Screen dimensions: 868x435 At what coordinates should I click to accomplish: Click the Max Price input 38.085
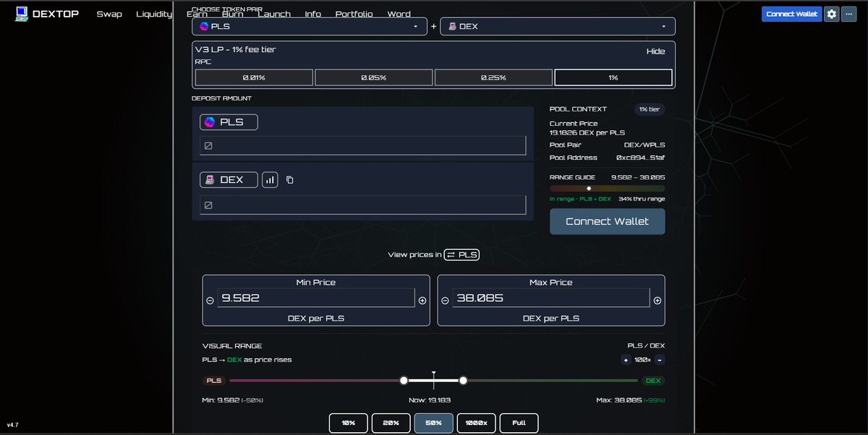[x=551, y=297]
